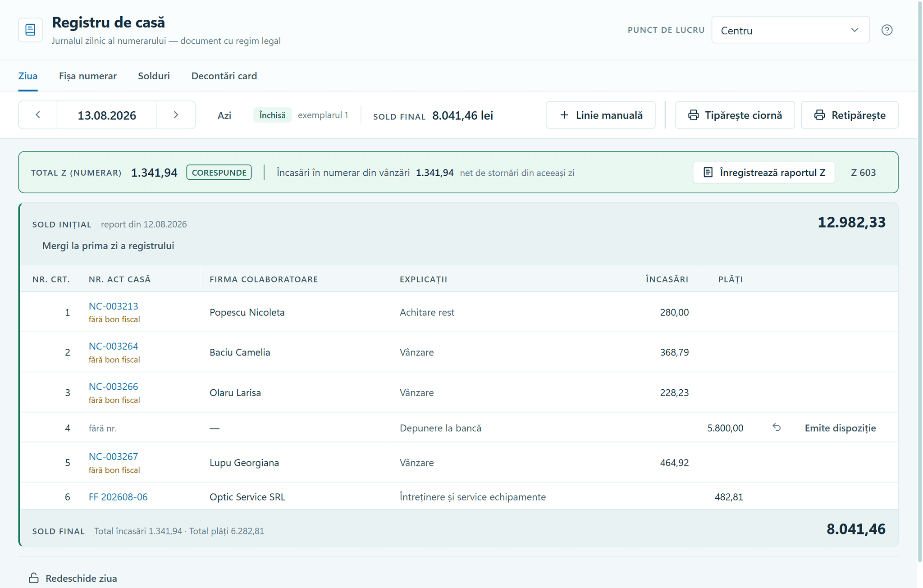Open document link NC-003267
Image resolution: width=923 pixels, height=588 pixels.
pos(114,456)
